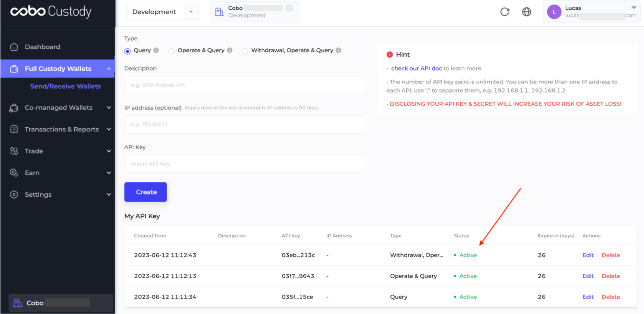The height and width of the screenshot is (314, 644).
Task: Click the Trade icon in sidebar
Action: [x=14, y=151]
